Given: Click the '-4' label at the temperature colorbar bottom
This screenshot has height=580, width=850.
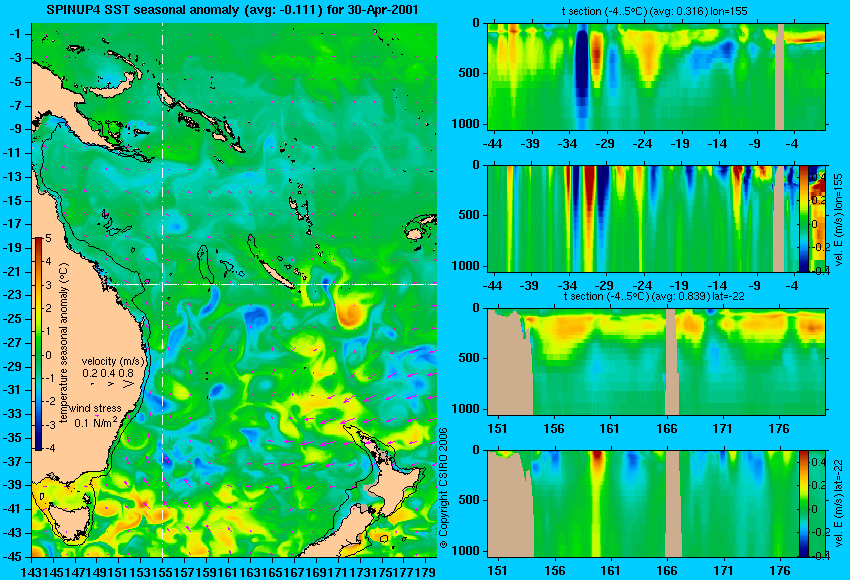Looking at the screenshot, I should 50,448.
